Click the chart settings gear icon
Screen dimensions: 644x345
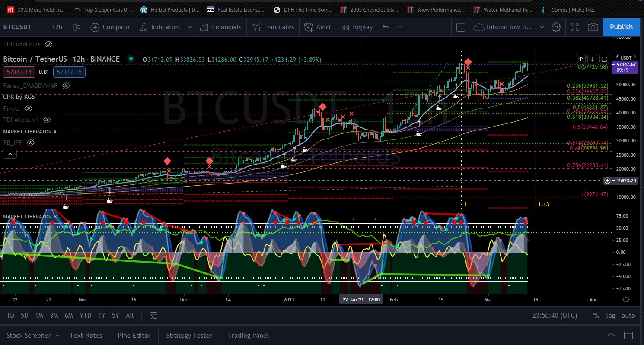[556, 27]
